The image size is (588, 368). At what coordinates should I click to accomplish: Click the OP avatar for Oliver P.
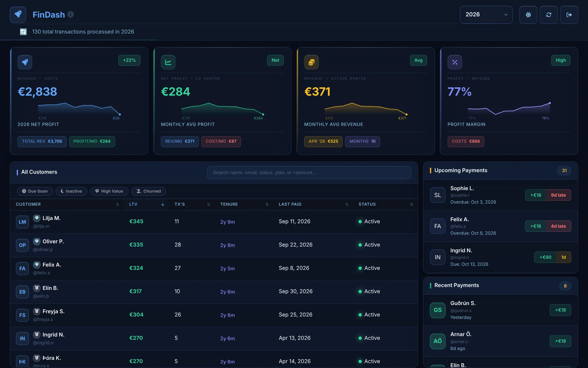tap(22, 245)
